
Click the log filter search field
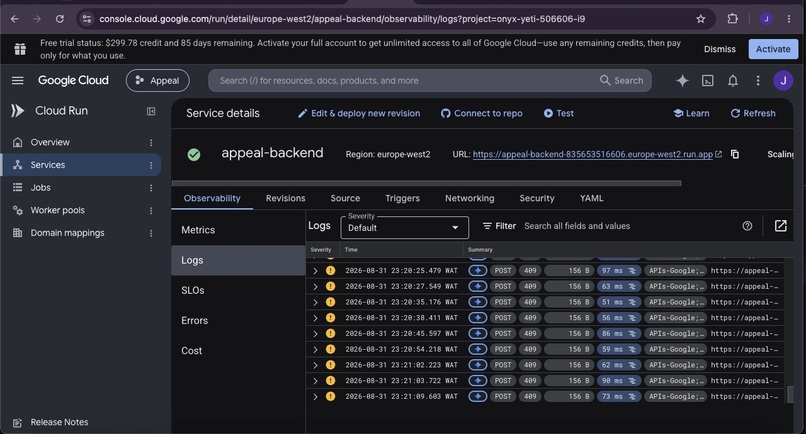(x=628, y=226)
